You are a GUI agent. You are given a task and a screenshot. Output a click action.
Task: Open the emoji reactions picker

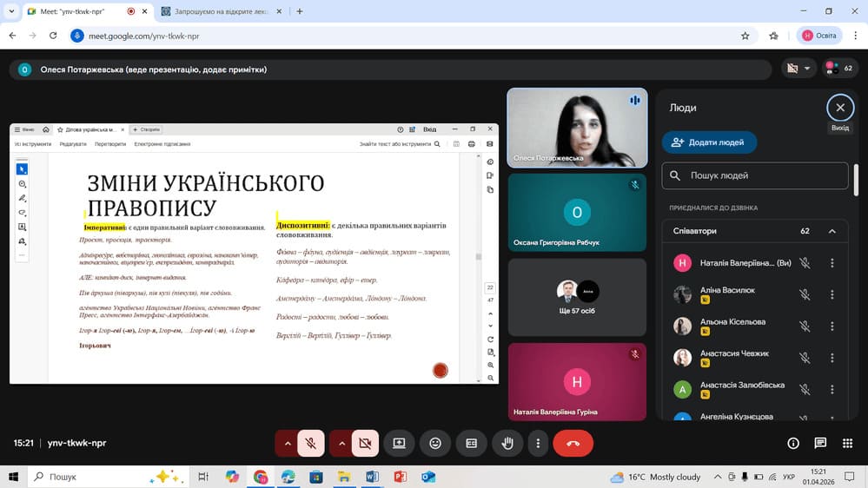tap(435, 443)
